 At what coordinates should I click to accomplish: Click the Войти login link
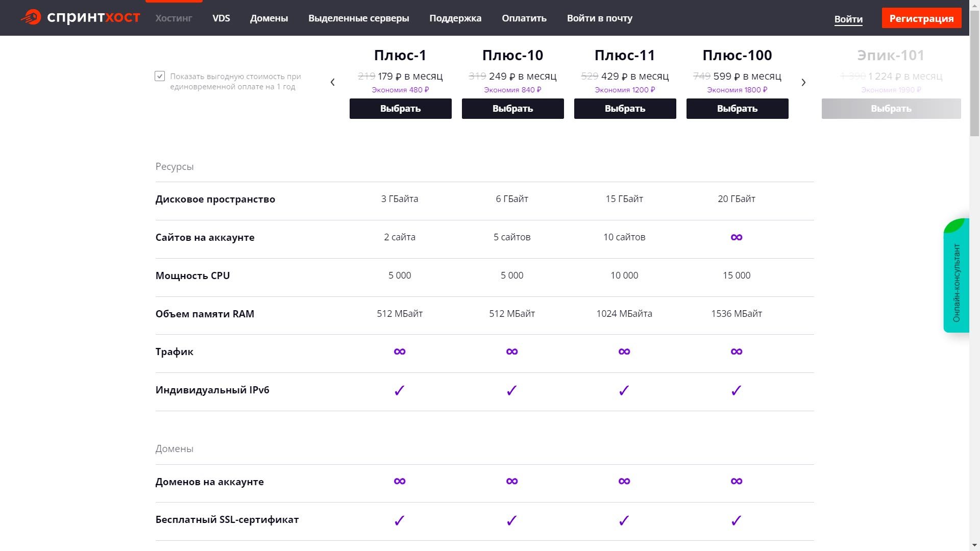[x=848, y=19]
